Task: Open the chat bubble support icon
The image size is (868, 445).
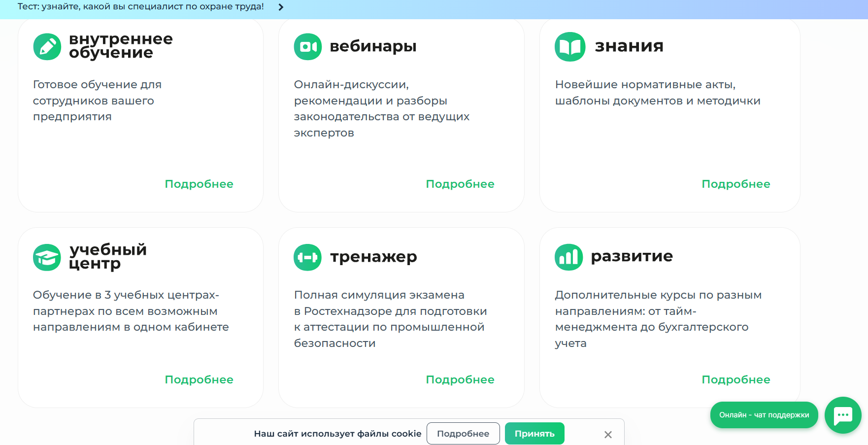Action: click(843, 415)
